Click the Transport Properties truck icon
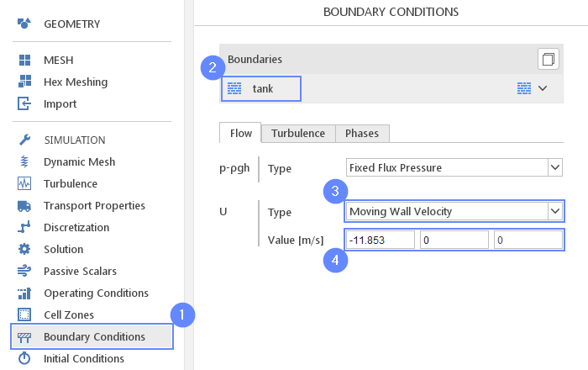This screenshot has height=370, width=588. coord(24,206)
